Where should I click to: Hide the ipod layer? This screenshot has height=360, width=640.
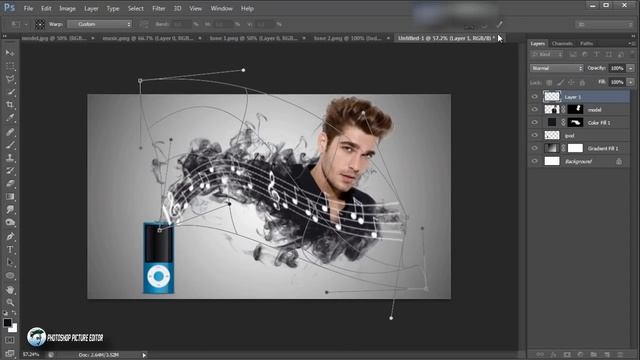534,135
